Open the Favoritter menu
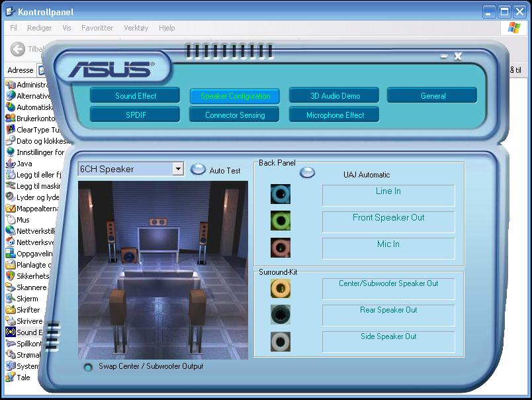 coord(97,28)
